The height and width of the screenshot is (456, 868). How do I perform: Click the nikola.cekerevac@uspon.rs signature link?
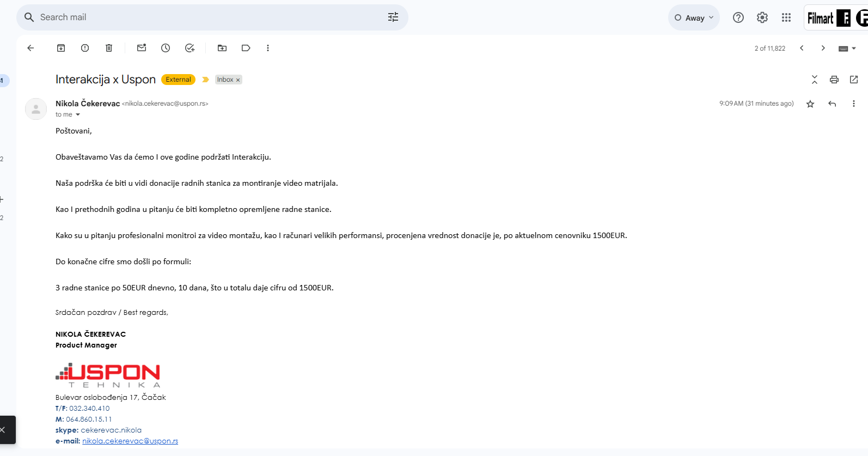click(130, 441)
